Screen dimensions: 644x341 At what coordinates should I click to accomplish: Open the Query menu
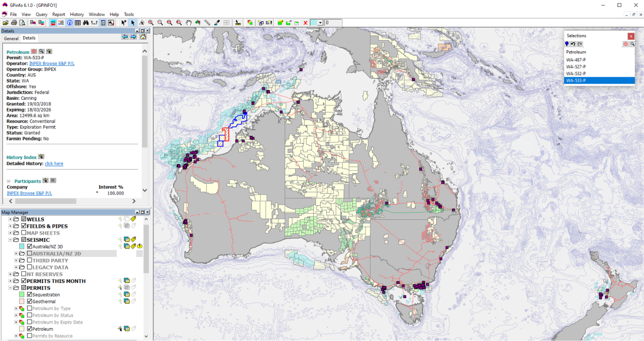(x=42, y=14)
